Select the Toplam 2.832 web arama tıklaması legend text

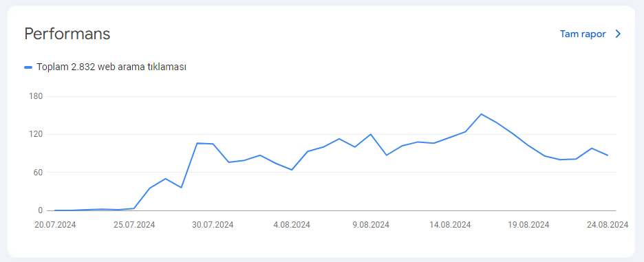[111, 67]
